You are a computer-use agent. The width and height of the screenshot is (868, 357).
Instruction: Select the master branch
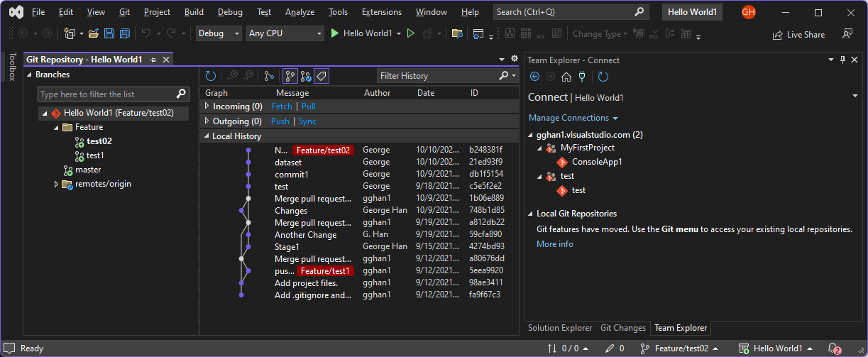coord(89,170)
